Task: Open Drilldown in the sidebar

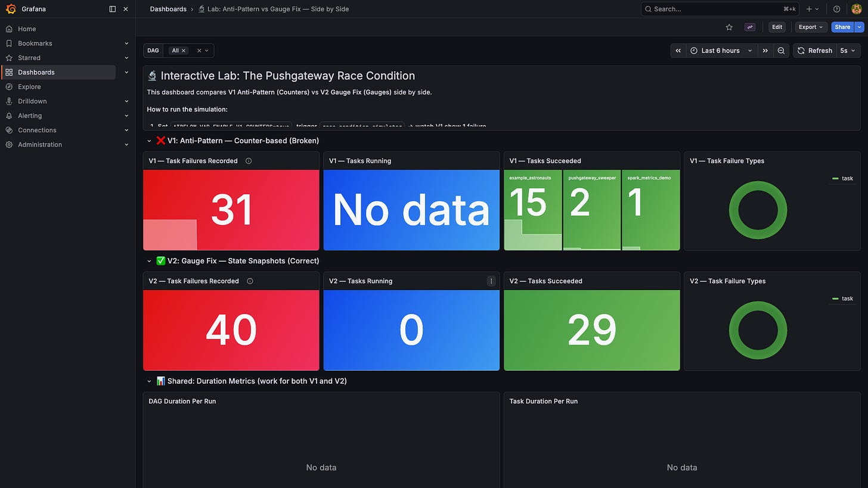Action: pos(32,101)
